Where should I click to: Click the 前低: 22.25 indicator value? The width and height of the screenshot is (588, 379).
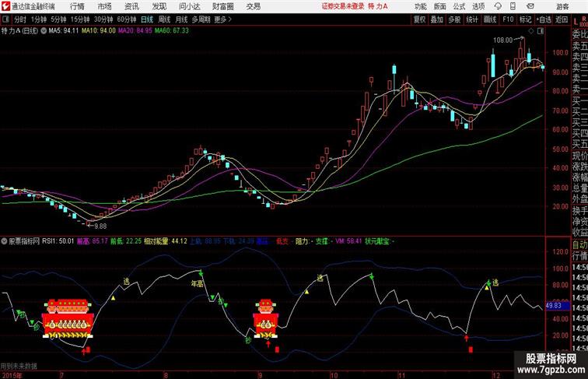126,241
